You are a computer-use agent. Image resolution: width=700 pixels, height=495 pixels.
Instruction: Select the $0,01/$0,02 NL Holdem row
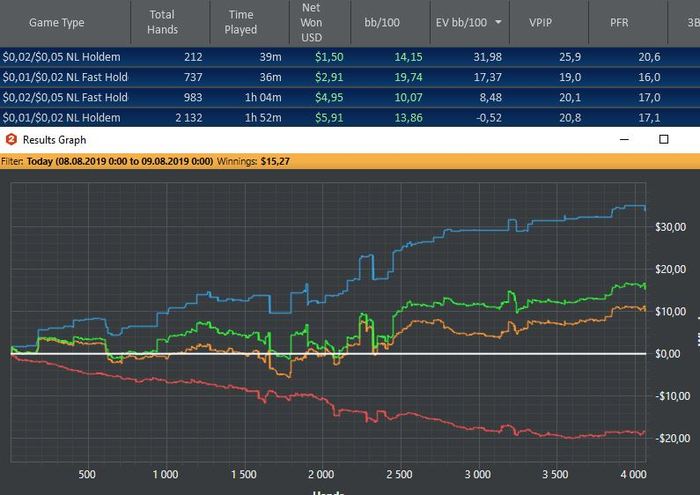350,117
